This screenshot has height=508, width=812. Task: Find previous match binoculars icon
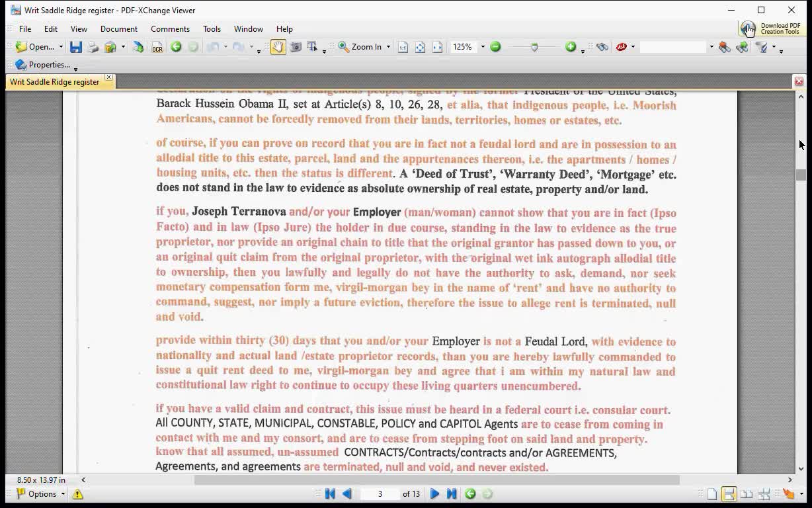(x=725, y=47)
